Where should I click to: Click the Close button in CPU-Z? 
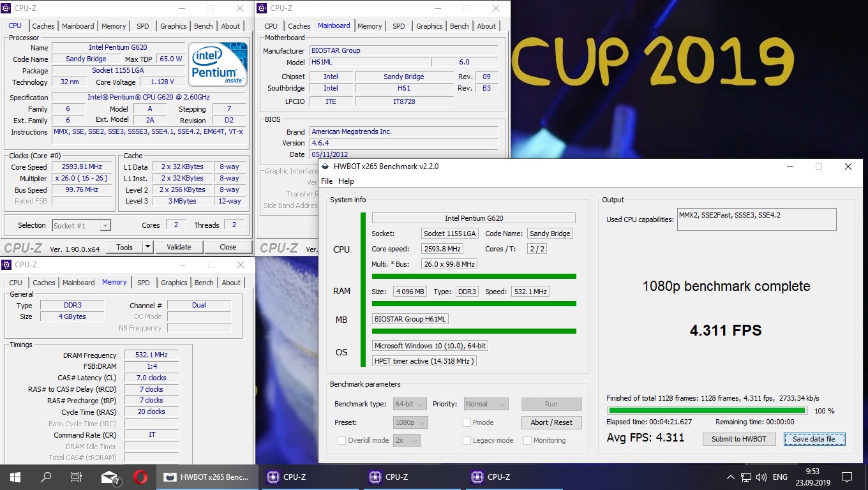pos(228,247)
